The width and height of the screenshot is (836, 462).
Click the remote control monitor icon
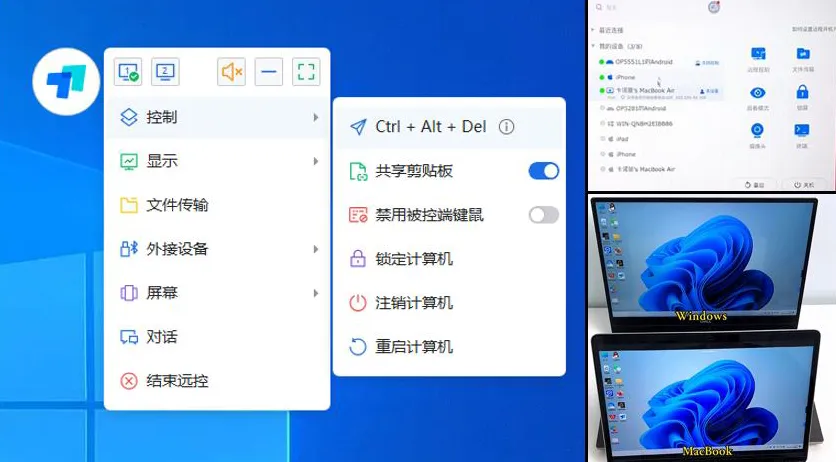758,54
